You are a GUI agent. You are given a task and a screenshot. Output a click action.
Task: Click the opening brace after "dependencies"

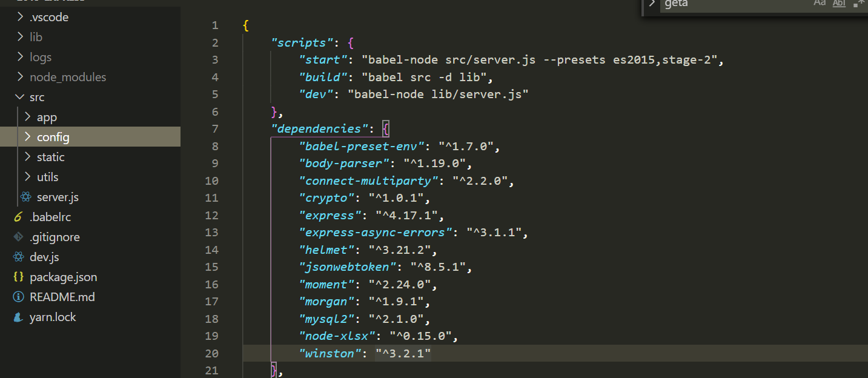[x=386, y=128]
